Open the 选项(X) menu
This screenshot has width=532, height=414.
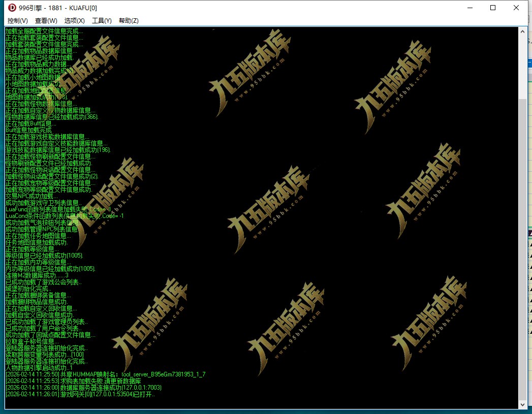75,21
